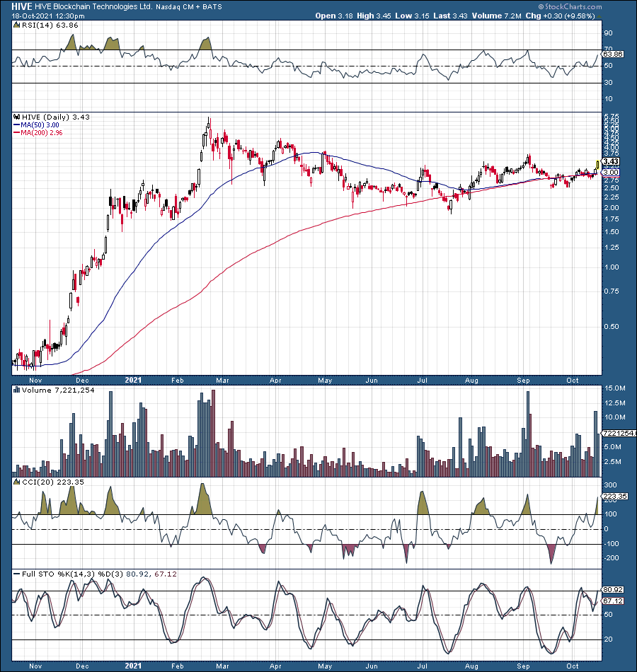The width and height of the screenshot is (637, 672).
Task: Click the '18-Oct-2021 12:30pm' timestamp
Action: click(x=48, y=16)
